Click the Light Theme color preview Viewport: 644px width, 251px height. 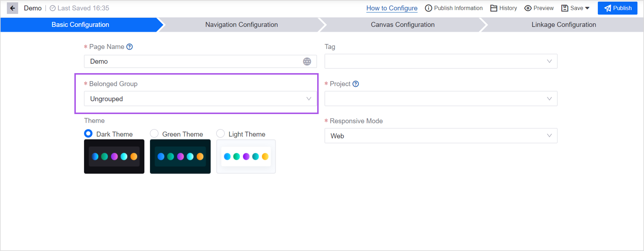click(x=246, y=157)
